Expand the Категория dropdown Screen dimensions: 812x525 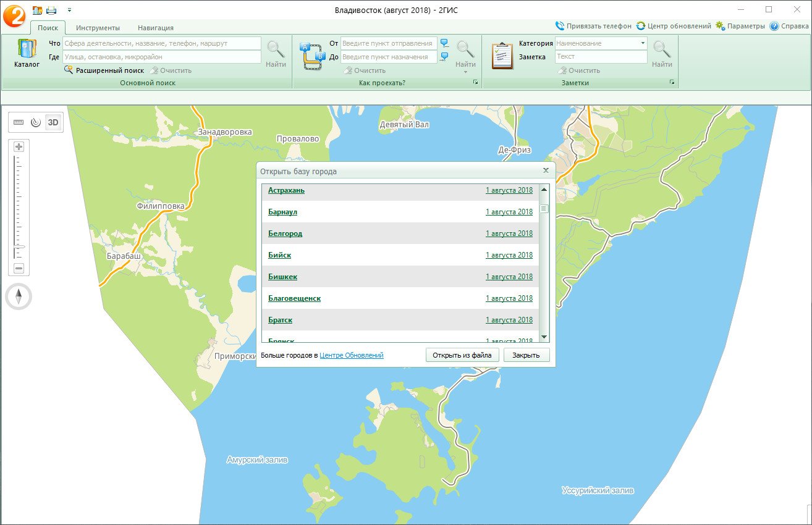pos(643,43)
